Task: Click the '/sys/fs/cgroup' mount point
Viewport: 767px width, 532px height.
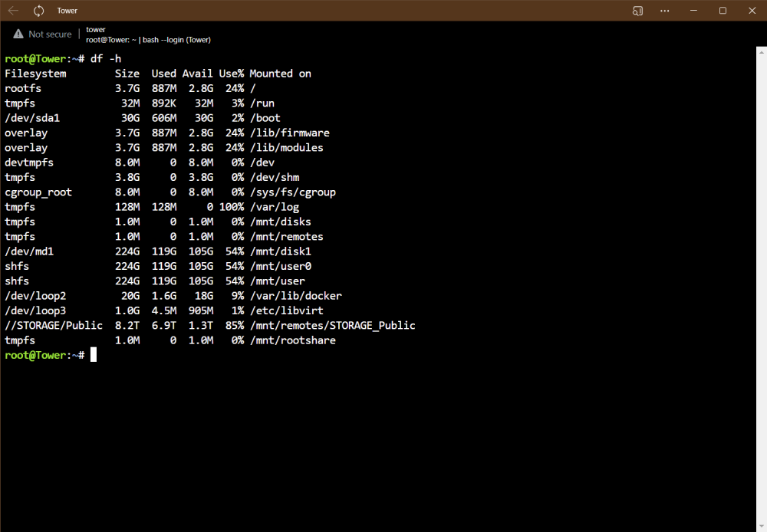Action: coord(292,192)
